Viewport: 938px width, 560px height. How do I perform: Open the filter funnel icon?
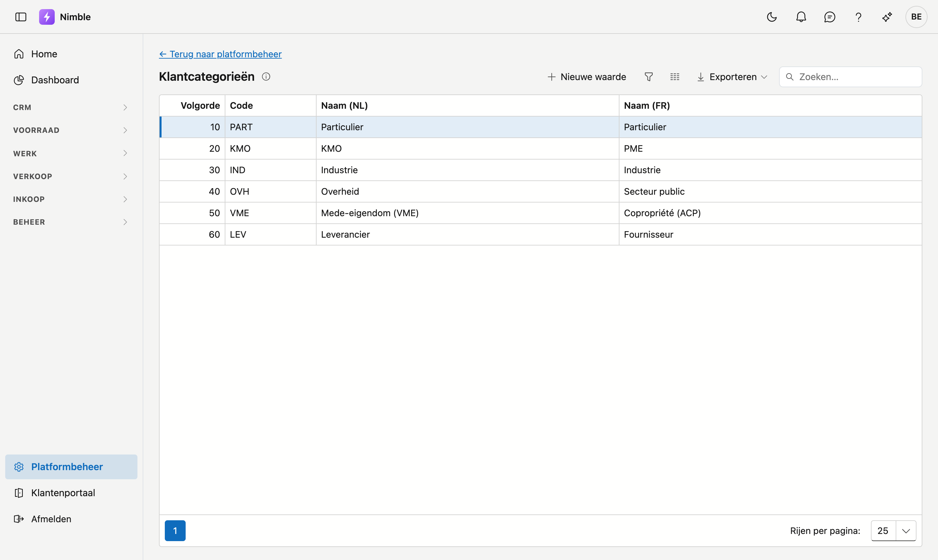(x=649, y=77)
